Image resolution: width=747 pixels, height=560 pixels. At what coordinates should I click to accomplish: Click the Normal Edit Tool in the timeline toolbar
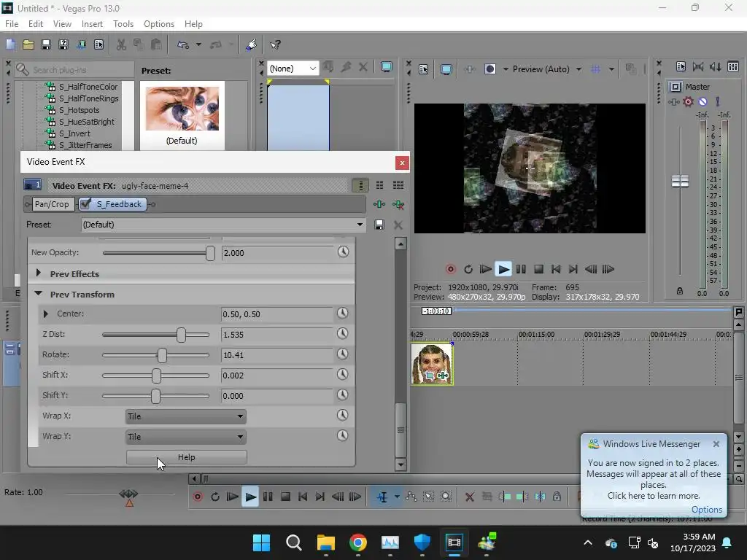[382, 497]
